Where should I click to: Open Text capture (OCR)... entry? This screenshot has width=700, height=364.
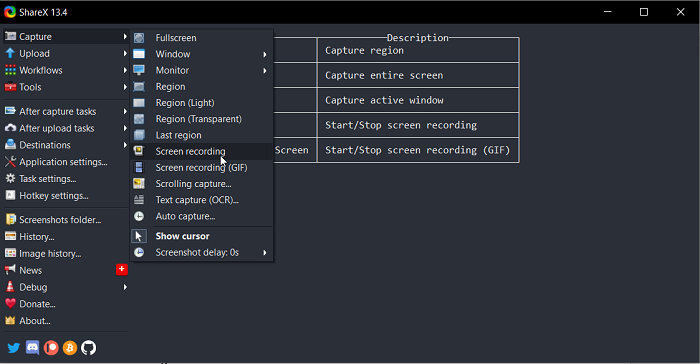202,200
